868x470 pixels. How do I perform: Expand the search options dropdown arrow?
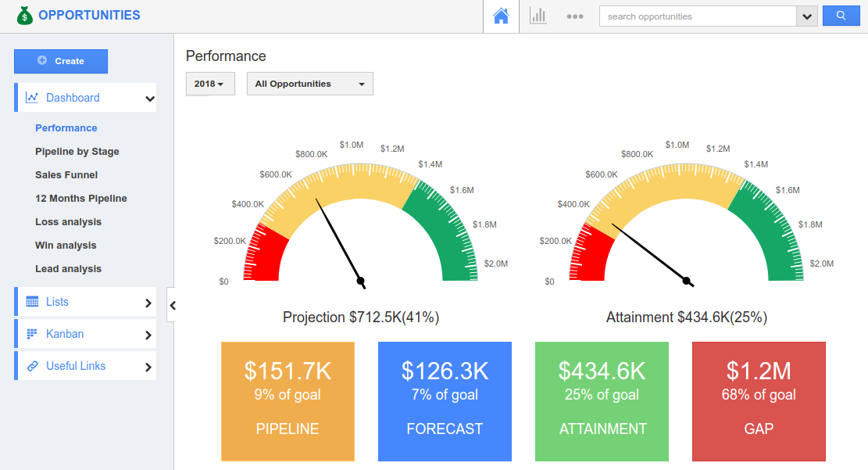(x=806, y=16)
